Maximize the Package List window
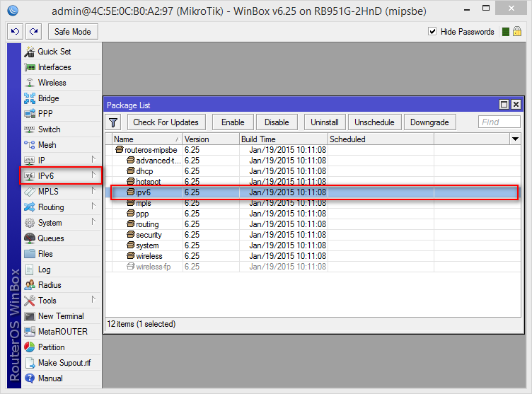The image size is (532, 394). pos(504,105)
